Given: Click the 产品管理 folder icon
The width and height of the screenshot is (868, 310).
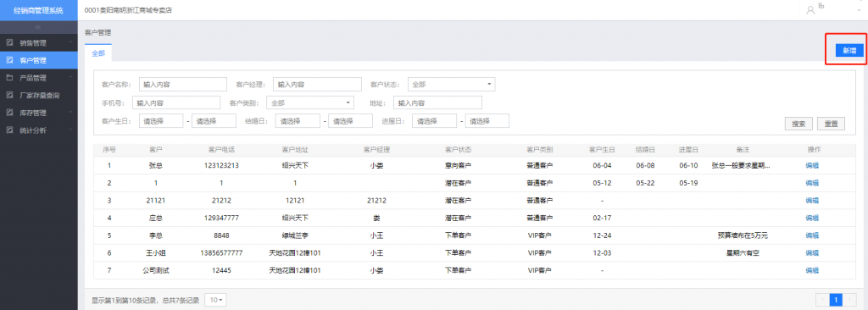Looking at the screenshot, I should 9,78.
